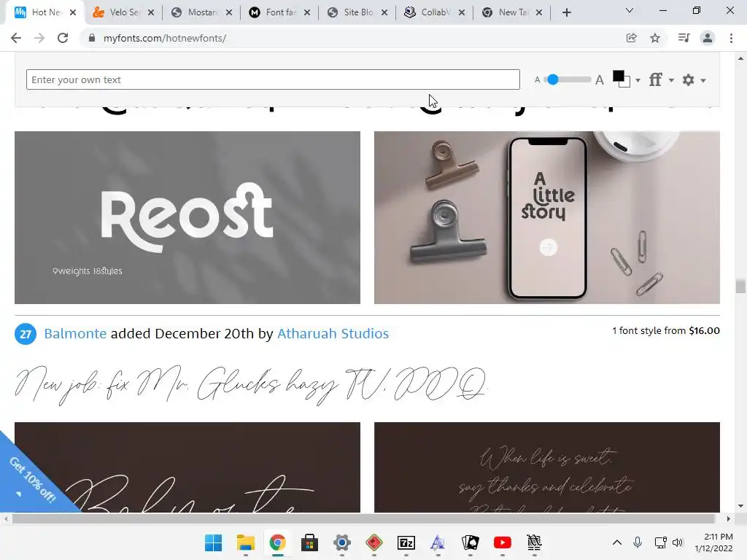Switch to the CollabVM tab
Image resolution: width=747 pixels, height=560 pixels.
coord(431,12)
